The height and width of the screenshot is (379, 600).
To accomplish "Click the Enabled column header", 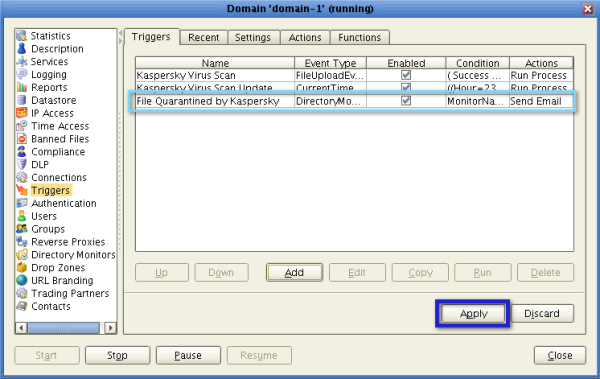I will click(x=406, y=63).
